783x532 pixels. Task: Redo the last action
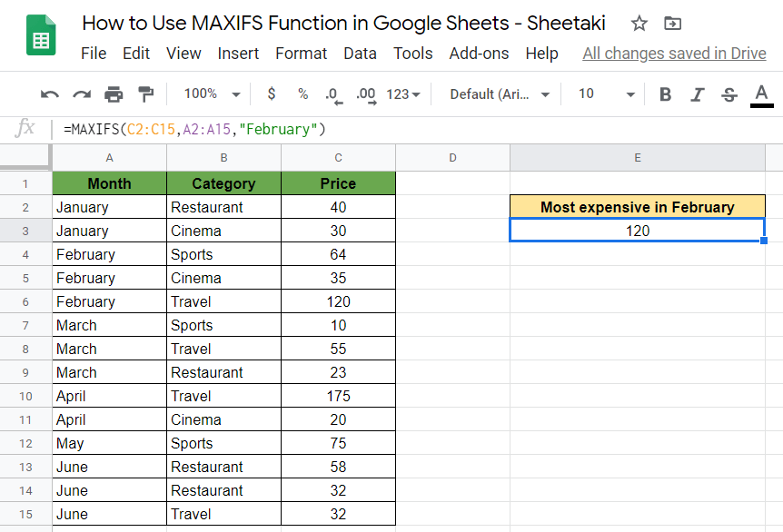pos(82,94)
